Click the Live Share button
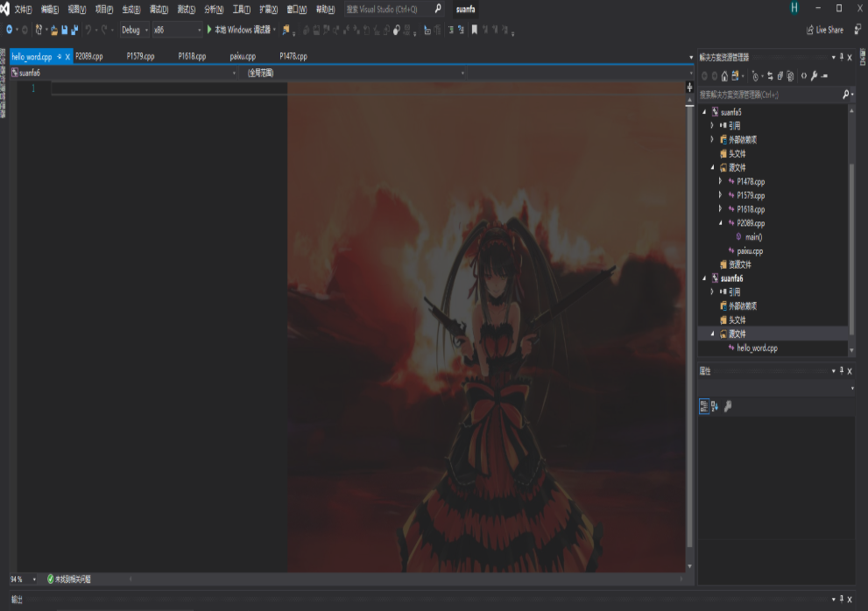This screenshot has height=611, width=868. pyautogui.click(x=825, y=30)
